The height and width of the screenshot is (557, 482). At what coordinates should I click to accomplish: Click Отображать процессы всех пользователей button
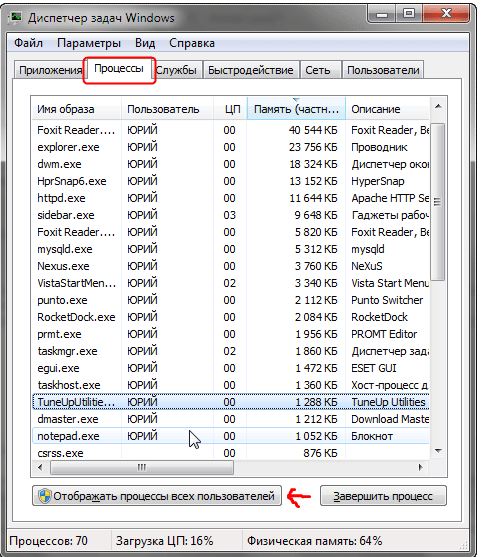[x=157, y=496]
